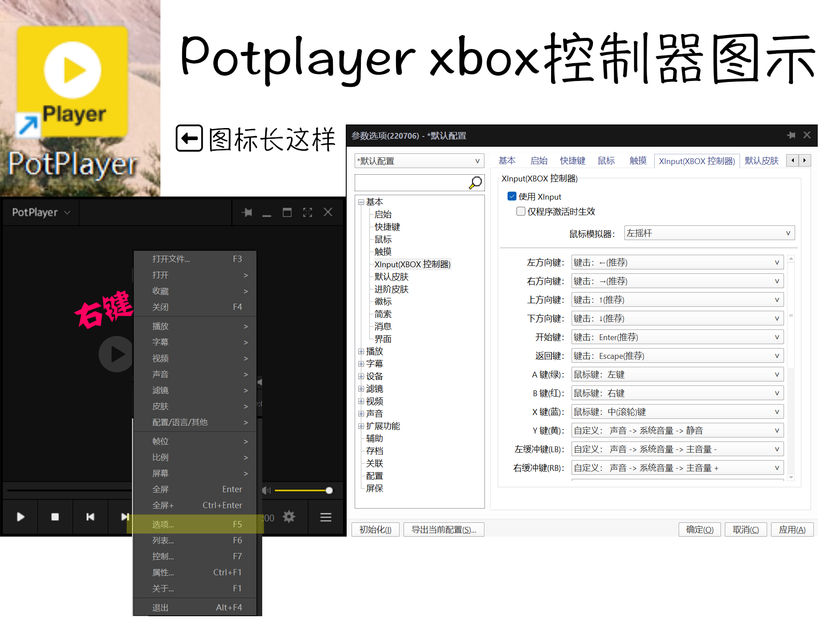
Task: Pin PotPlayer window on top
Action: [x=247, y=213]
